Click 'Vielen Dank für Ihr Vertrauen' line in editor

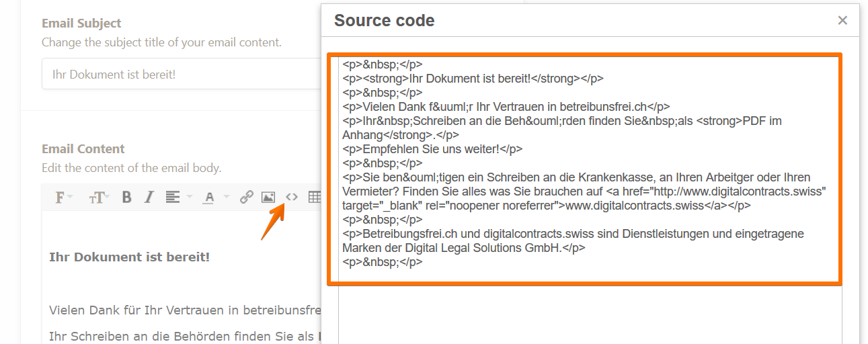(x=185, y=310)
